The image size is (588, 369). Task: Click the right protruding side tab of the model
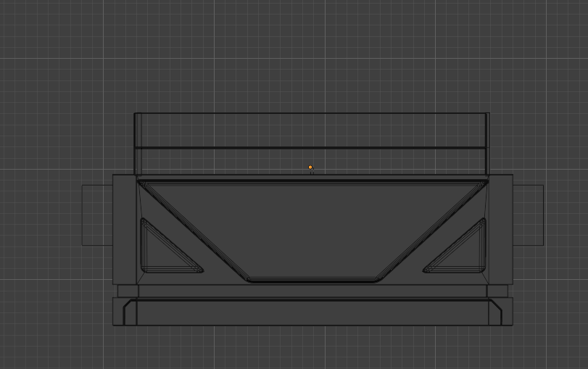click(528, 215)
